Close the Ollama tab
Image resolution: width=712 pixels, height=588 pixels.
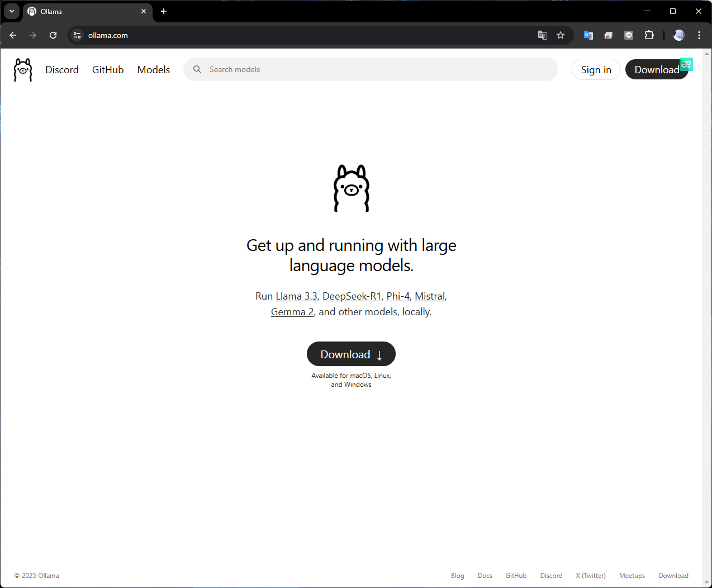pos(144,11)
